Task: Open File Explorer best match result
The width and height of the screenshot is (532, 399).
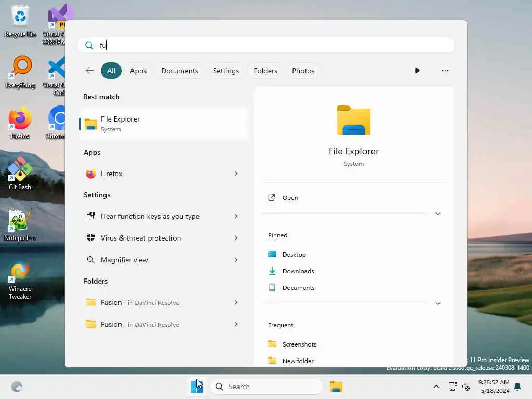Action: coord(164,124)
